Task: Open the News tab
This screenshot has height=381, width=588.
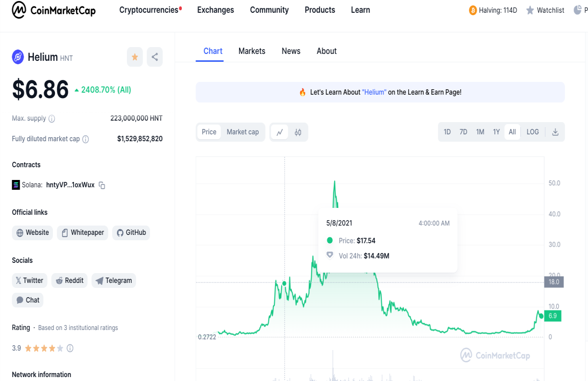Action: coord(291,51)
